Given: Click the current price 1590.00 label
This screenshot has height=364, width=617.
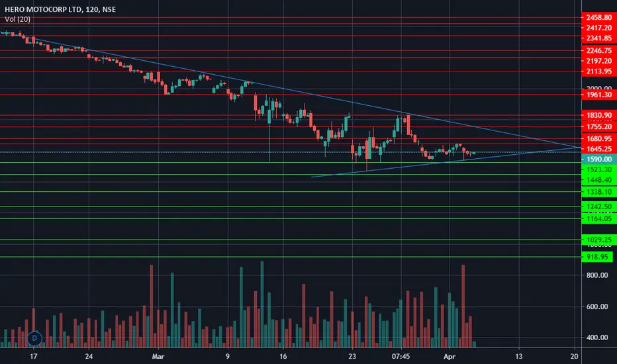Looking at the screenshot, I should click(599, 159).
